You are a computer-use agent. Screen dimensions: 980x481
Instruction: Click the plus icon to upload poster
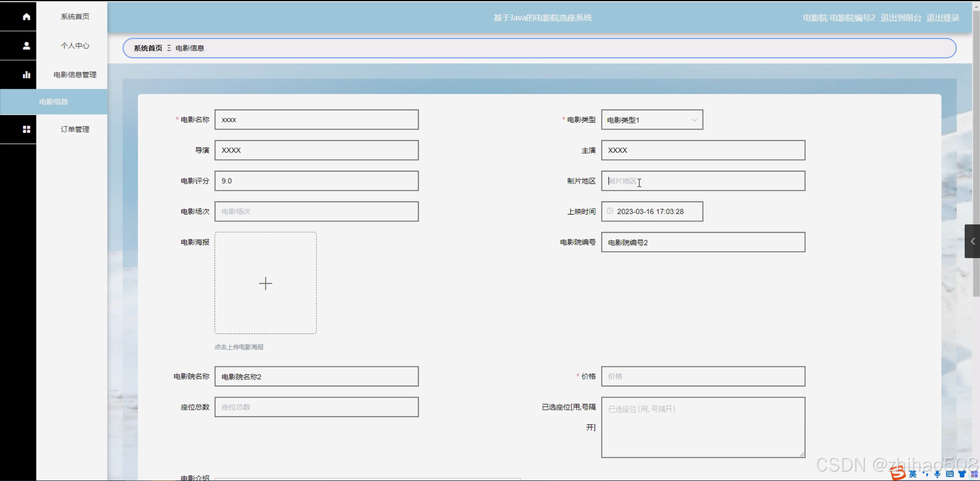[265, 283]
